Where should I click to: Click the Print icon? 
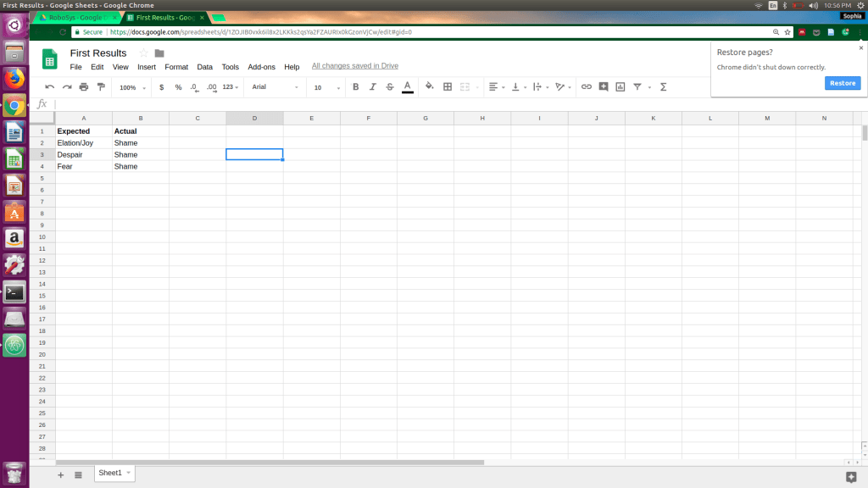84,87
